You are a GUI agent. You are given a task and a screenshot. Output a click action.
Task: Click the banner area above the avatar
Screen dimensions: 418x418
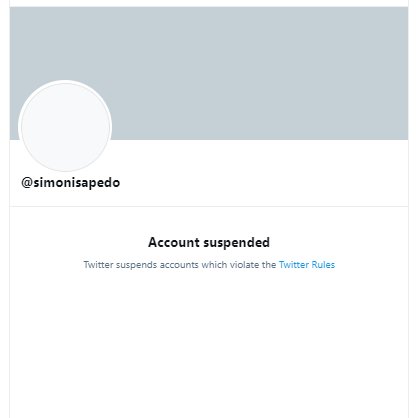65,43
